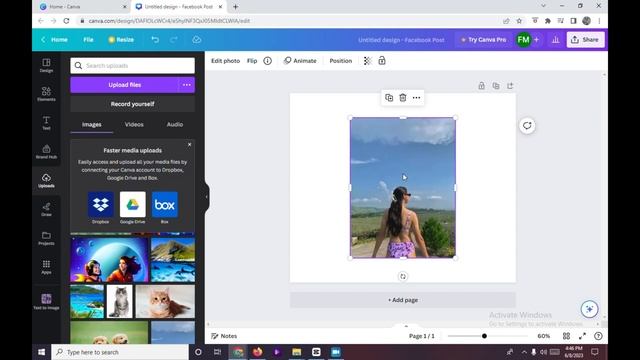This screenshot has height=360, width=640.
Task: Open the Design panel in sidebar
Action: coord(46,65)
